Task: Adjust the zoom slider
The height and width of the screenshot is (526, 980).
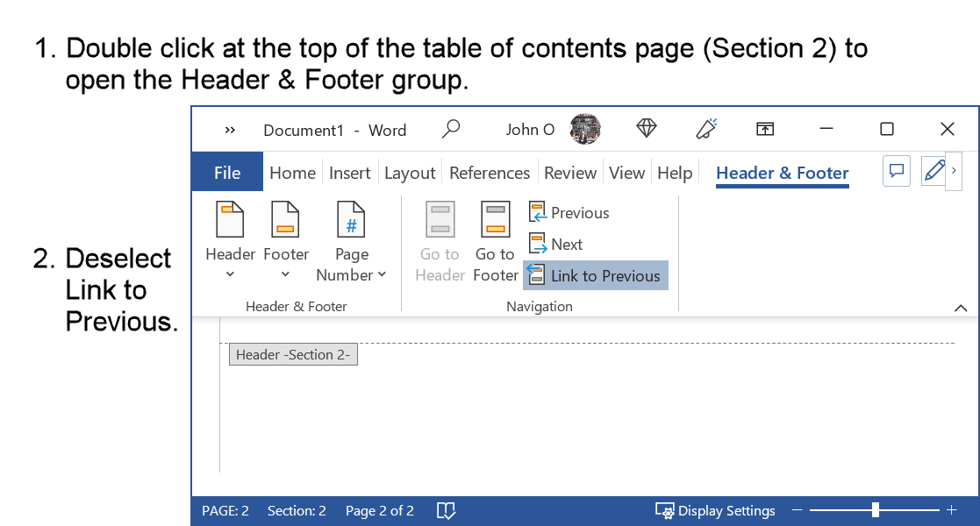Action: [874, 508]
